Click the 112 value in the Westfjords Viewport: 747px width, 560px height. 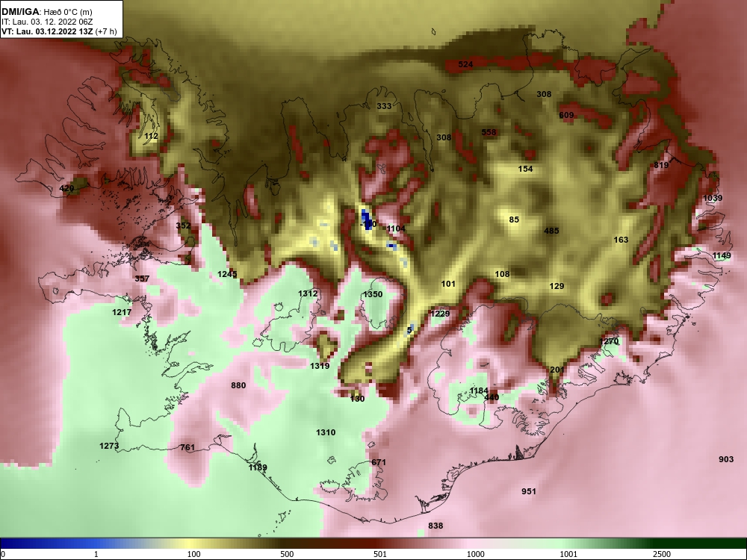point(151,136)
